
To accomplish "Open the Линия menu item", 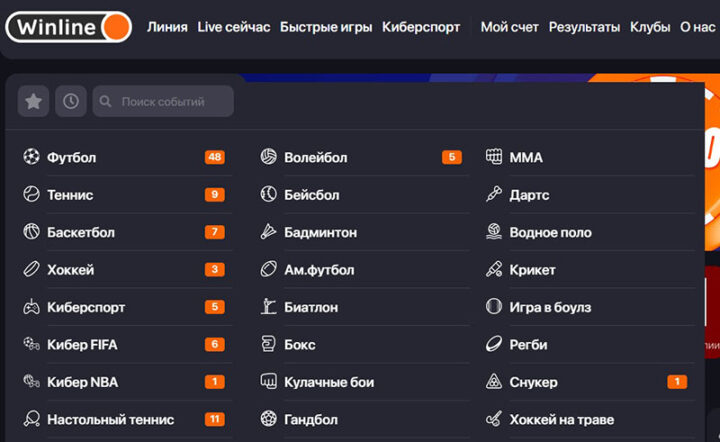I will click(167, 27).
